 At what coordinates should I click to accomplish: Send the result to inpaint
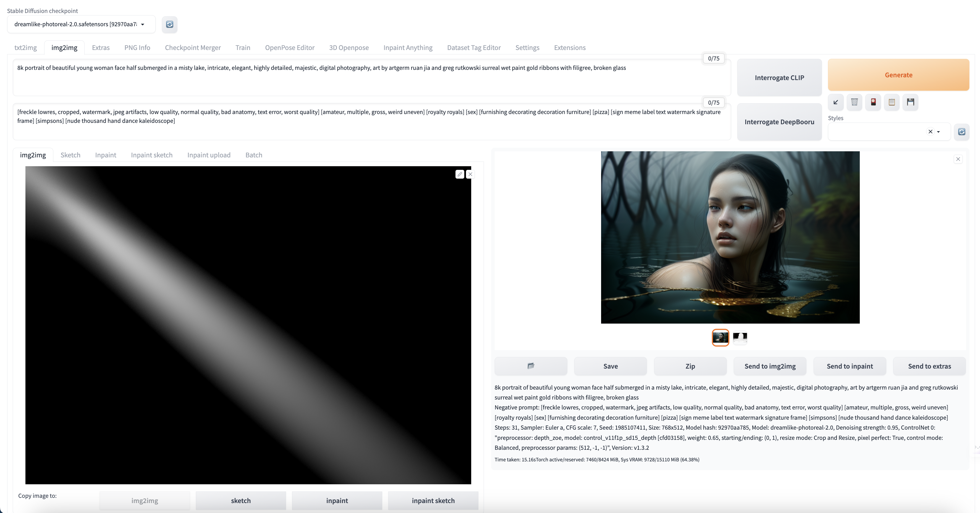pos(850,366)
